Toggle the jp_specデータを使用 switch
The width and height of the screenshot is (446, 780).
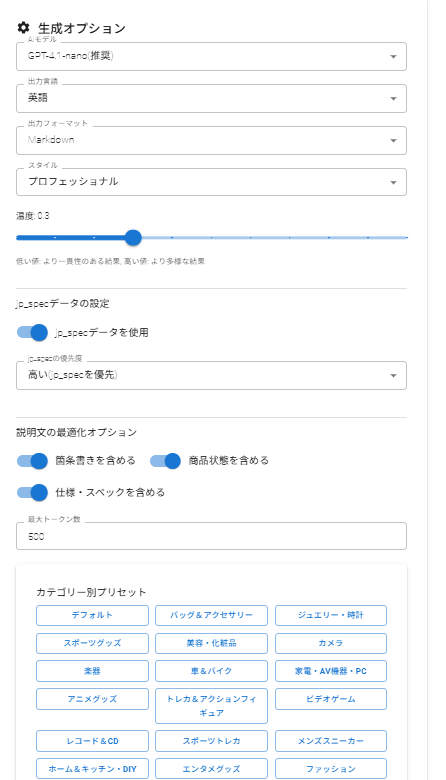coord(32,332)
